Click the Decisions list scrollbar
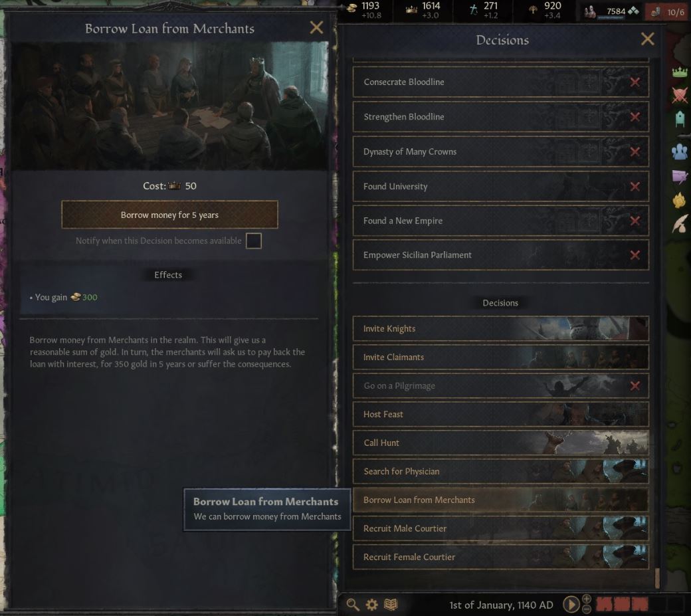This screenshot has width=691, height=616. [x=658, y=578]
